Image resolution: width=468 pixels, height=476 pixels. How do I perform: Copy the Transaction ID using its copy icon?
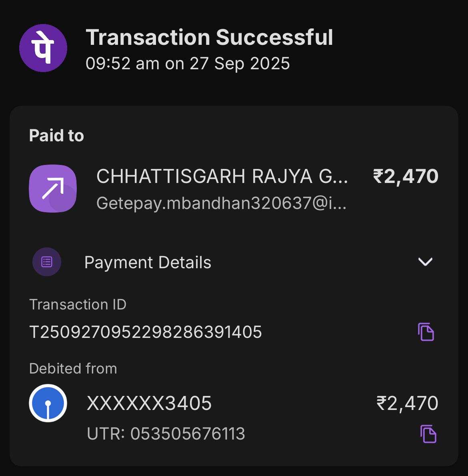(x=426, y=332)
